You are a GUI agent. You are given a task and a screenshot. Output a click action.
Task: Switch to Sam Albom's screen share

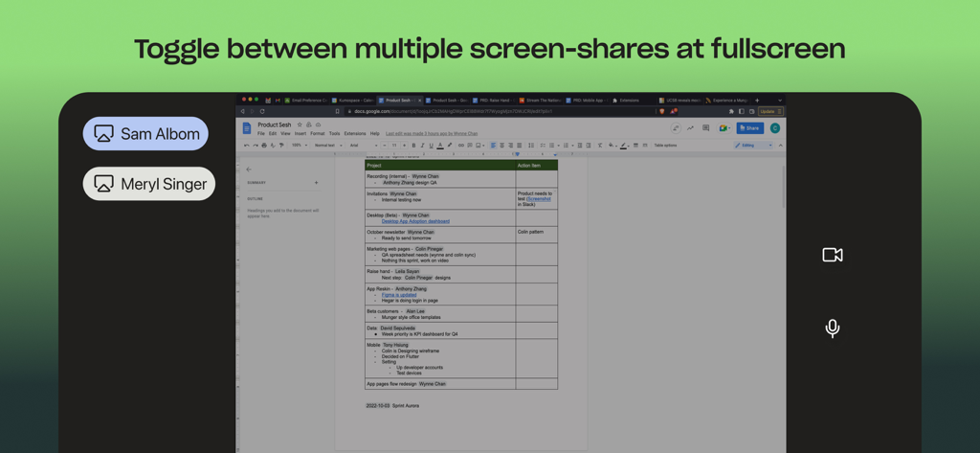pyautogui.click(x=145, y=133)
